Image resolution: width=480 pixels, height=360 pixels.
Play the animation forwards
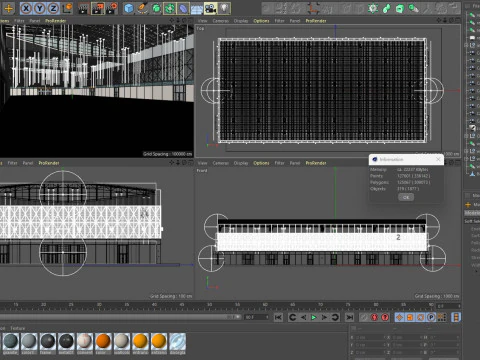(314, 317)
